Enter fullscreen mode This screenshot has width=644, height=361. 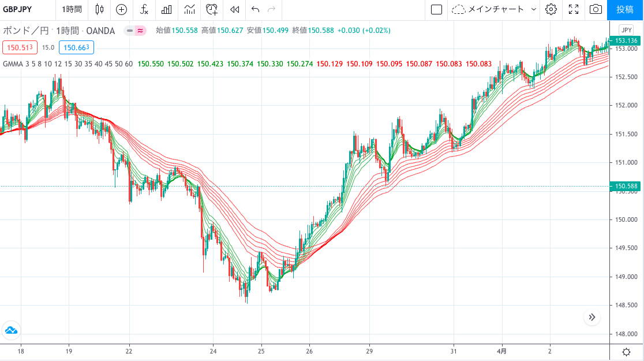point(574,9)
